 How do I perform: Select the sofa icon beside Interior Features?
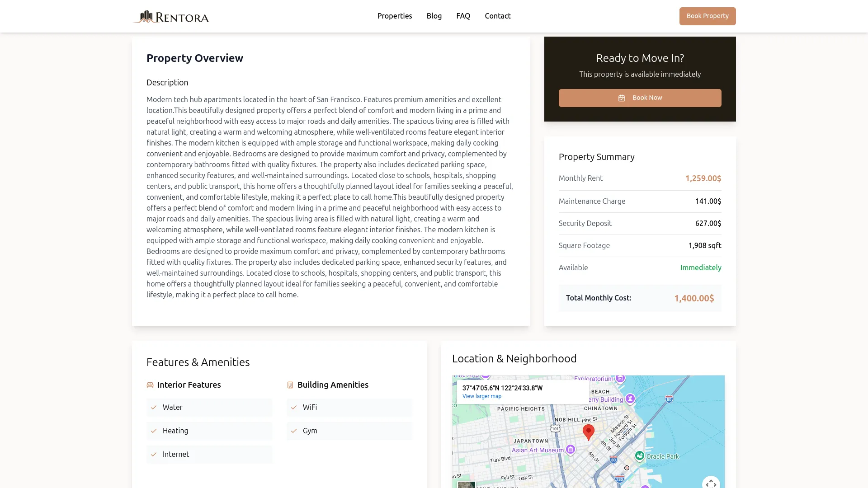click(x=150, y=385)
